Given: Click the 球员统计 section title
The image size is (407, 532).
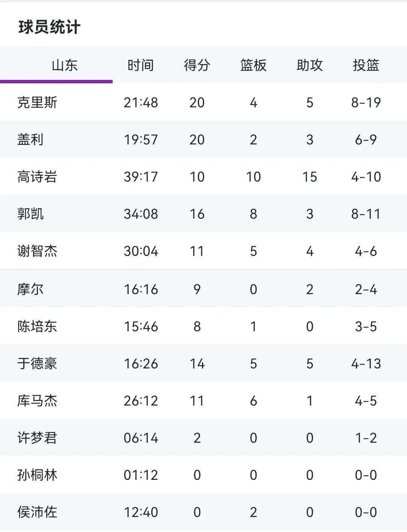Looking at the screenshot, I should [x=49, y=27].
